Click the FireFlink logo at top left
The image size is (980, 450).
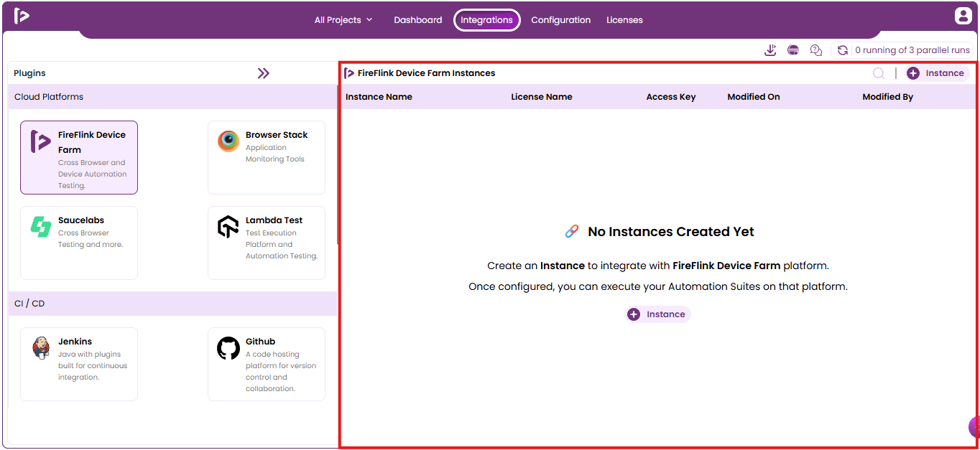coord(22,16)
